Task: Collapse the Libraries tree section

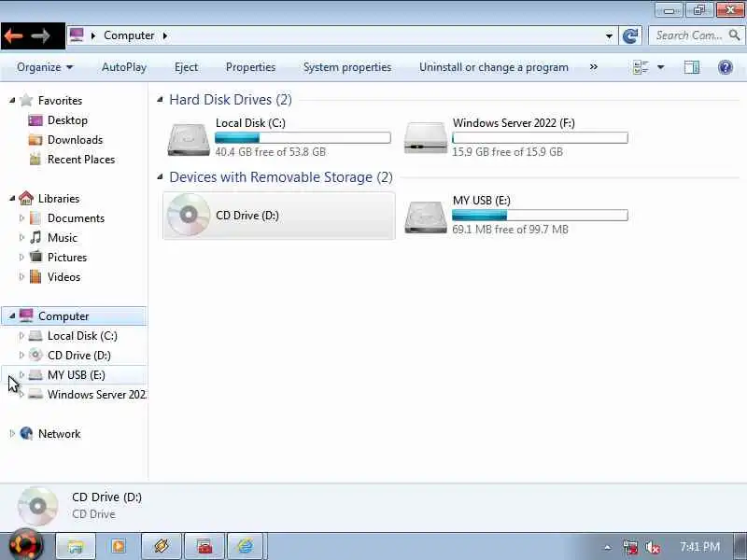Action: [12, 198]
